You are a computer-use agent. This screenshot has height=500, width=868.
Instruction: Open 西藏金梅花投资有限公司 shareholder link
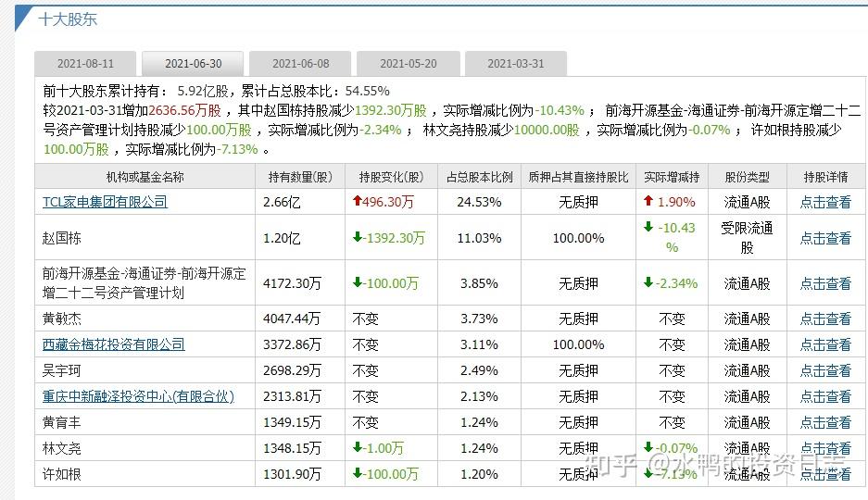(114, 344)
